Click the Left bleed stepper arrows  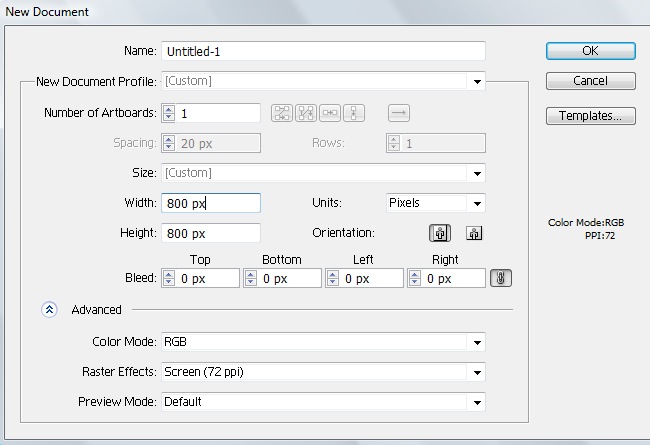(333, 278)
